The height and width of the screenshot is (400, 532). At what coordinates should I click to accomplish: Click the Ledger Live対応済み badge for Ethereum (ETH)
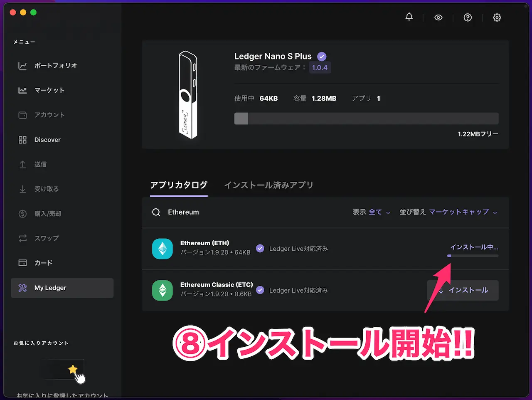point(292,249)
